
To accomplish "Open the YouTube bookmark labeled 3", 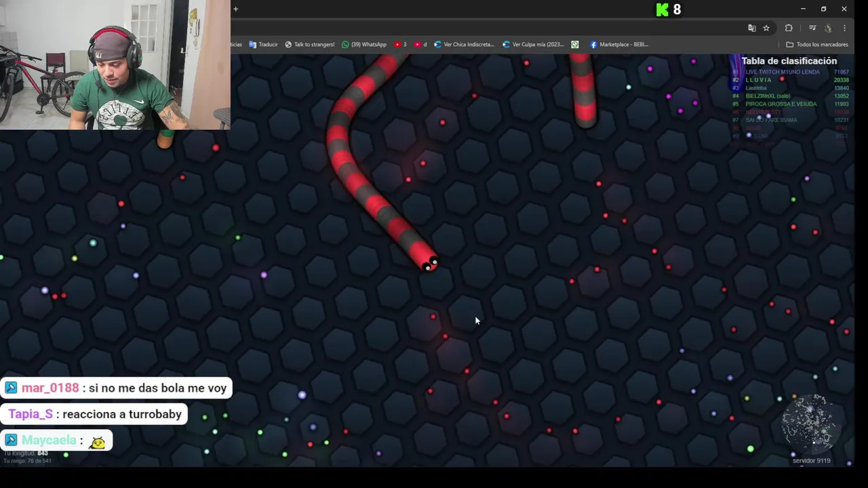I will coord(400,44).
